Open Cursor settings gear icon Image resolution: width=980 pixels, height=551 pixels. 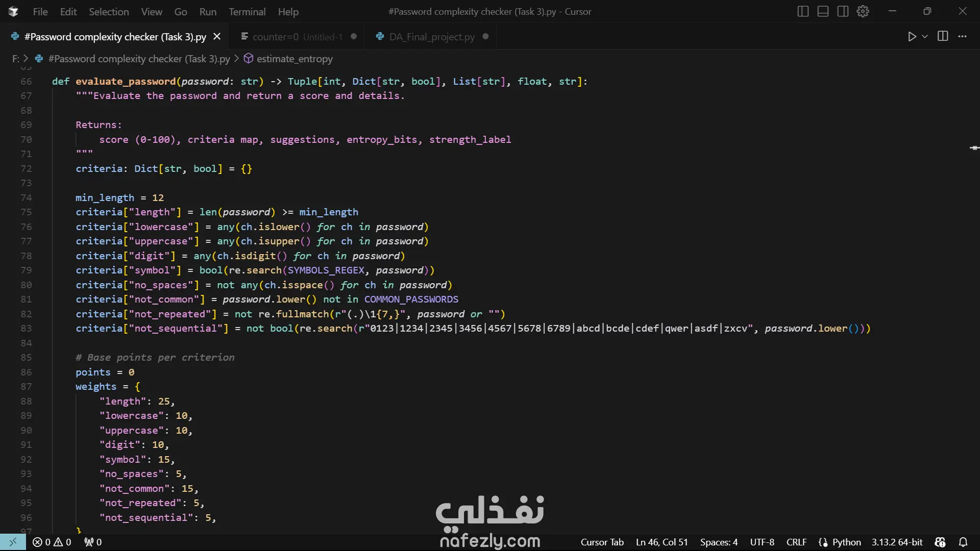coord(863,11)
